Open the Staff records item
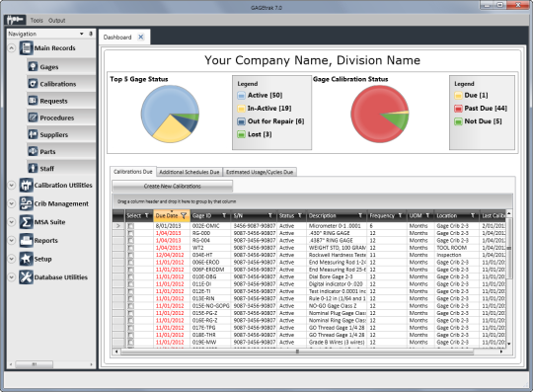533x392 pixels. pos(61,168)
